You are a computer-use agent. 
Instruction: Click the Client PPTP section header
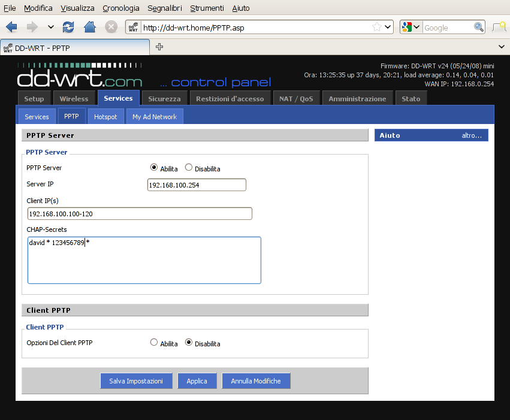pyautogui.click(x=195, y=310)
